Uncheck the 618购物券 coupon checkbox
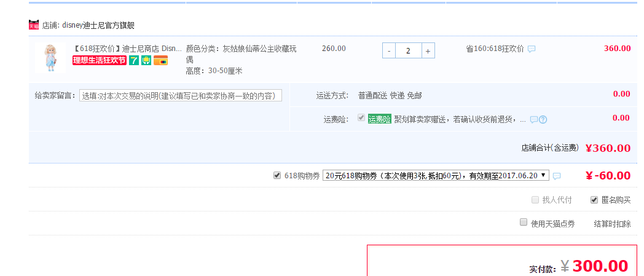Image resolution: width=644 pixels, height=276 pixels. coord(277,175)
